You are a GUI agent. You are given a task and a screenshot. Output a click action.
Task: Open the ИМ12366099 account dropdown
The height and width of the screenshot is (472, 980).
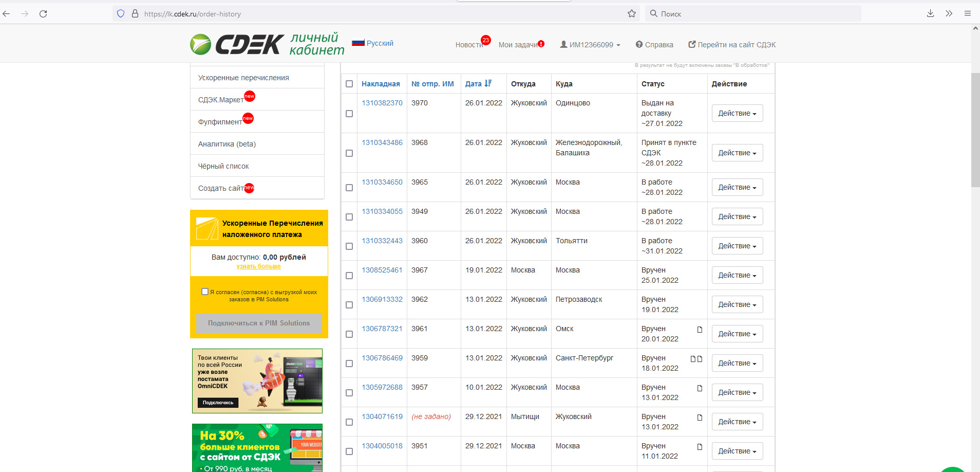click(590, 45)
